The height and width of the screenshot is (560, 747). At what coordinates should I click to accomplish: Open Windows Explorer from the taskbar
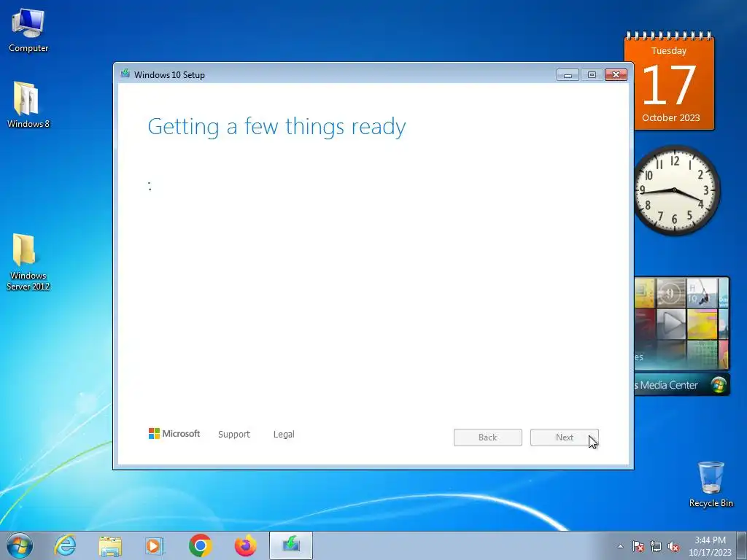click(110, 545)
